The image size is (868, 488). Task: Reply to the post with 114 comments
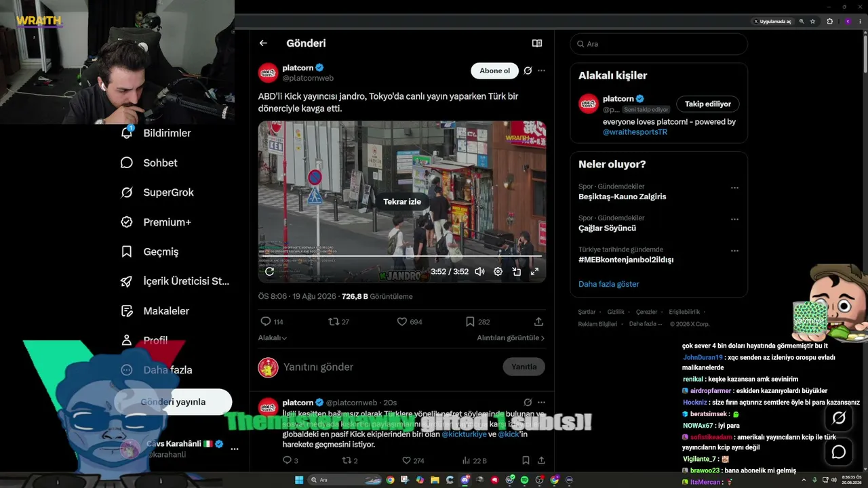pyautogui.click(x=272, y=322)
